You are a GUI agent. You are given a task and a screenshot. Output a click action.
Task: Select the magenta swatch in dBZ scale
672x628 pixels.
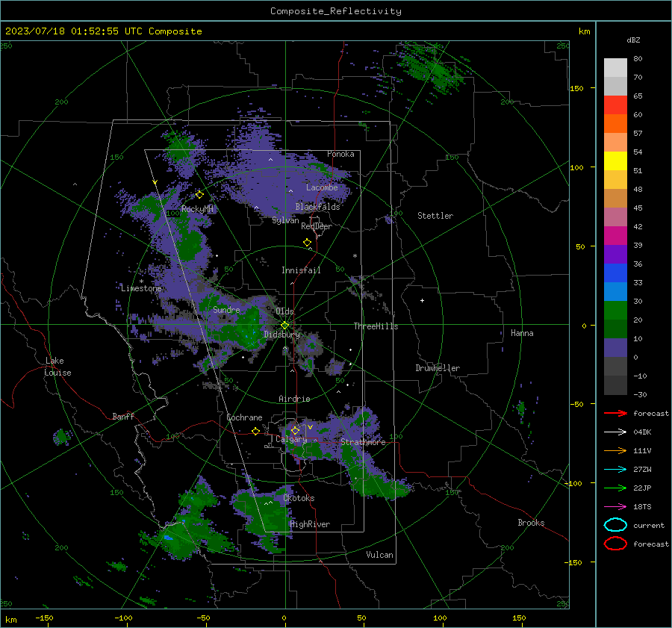pyautogui.click(x=615, y=235)
